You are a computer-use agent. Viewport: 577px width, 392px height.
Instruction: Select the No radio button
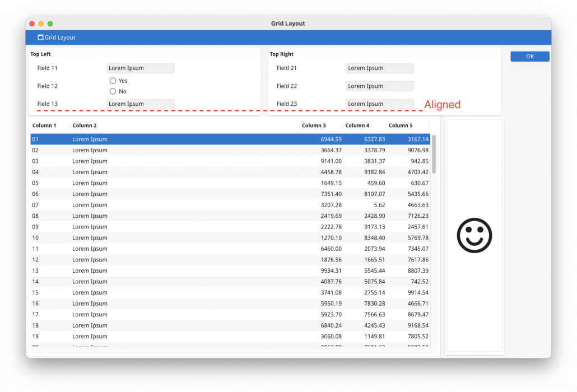(113, 91)
